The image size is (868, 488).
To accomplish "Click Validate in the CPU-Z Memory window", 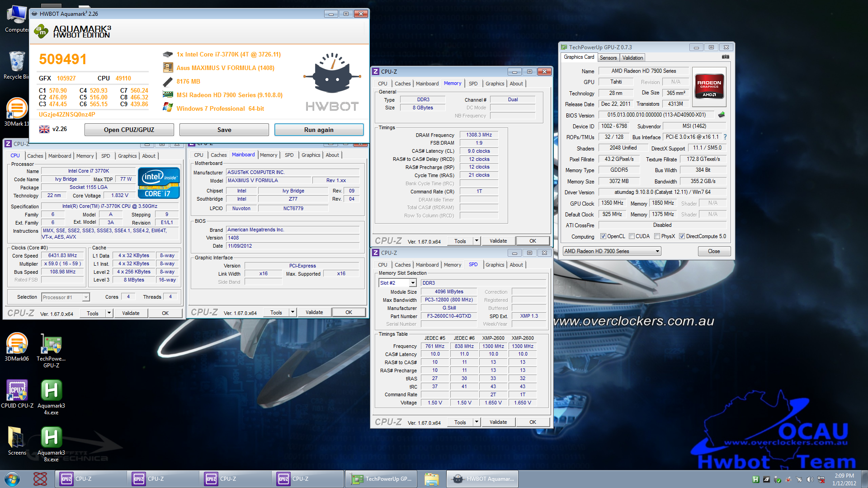I will click(498, 241).
